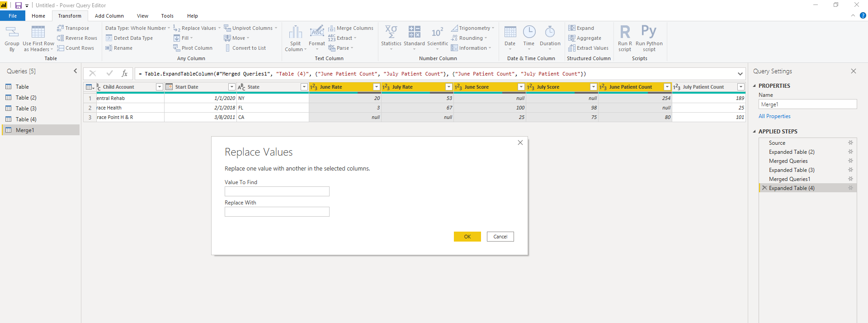This screenshot has width=868, height=323.
Task: Click Merge Columns
Action: pos(351,28)
